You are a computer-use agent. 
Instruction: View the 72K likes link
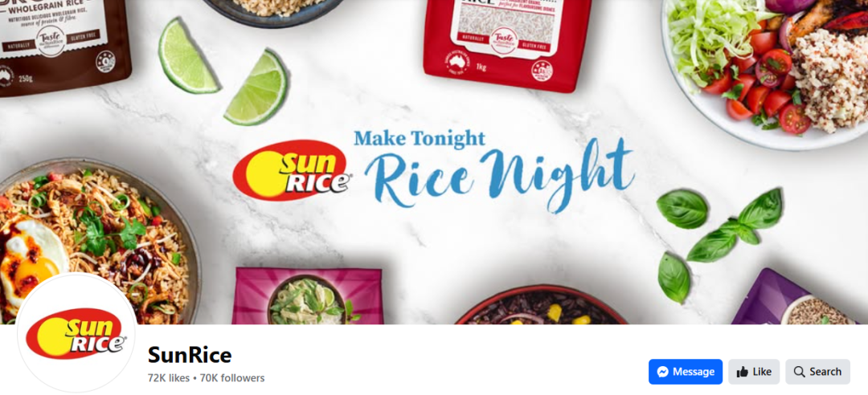(x=168, y=378)
